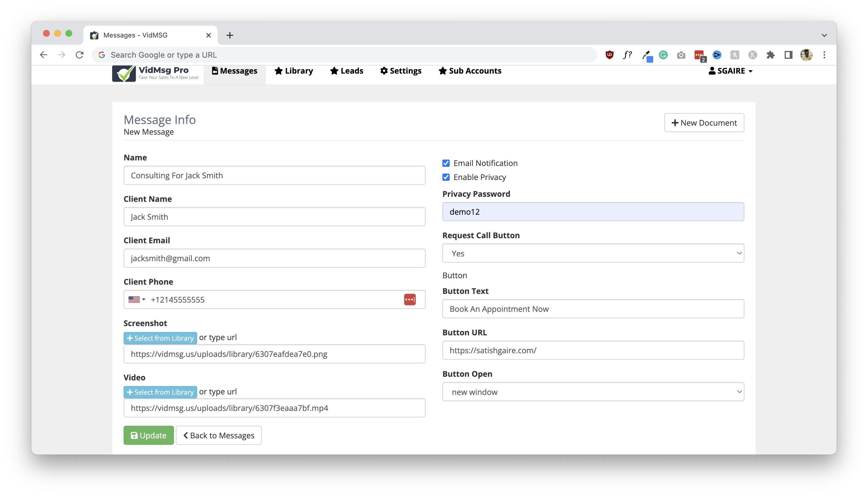Expand the tab search chevron

[x=824, y=35]
